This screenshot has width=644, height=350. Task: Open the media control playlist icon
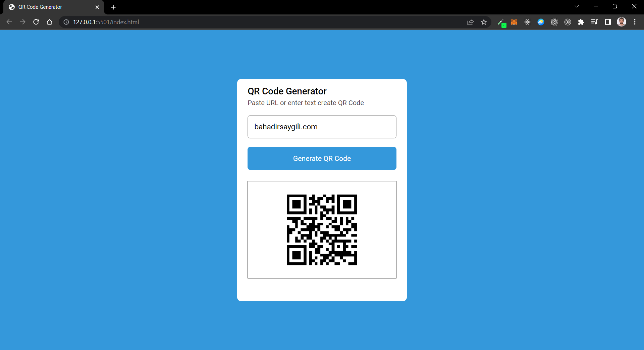[x=594, y=22]
